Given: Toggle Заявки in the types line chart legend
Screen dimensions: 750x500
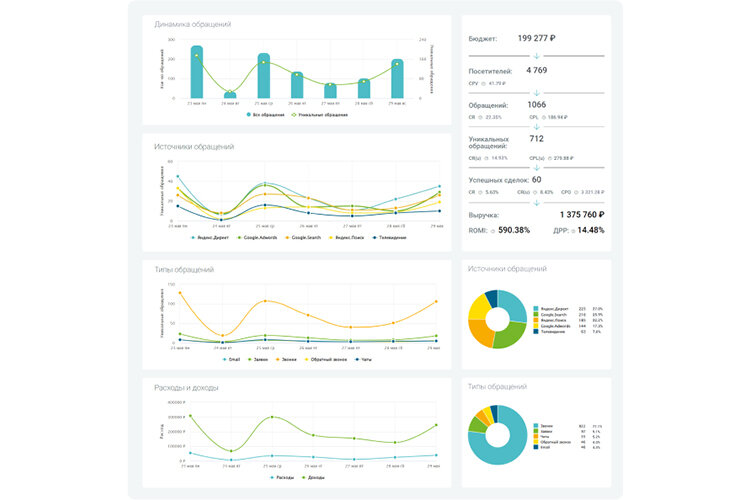Looking at the screenshot, I should click(258, 359).
